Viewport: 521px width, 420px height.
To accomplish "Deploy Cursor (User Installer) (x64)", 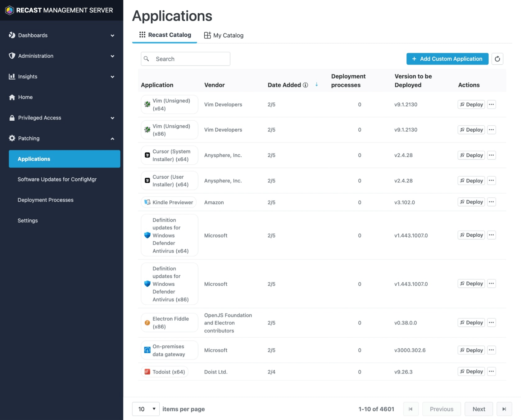I will (471, 181).
